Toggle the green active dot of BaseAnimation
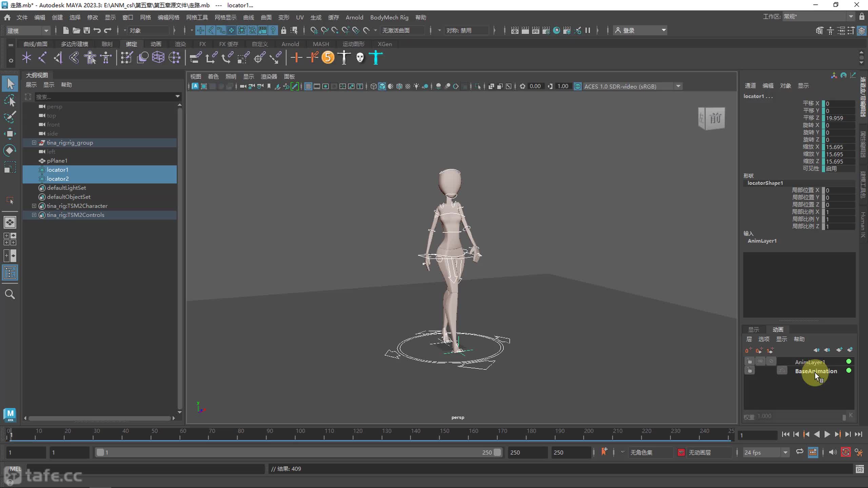 click(849, 370)
